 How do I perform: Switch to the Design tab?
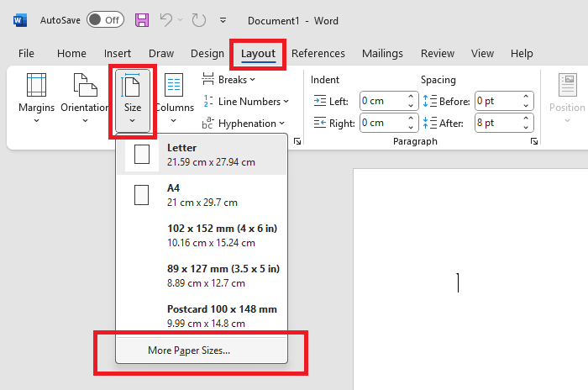[x=207, y=53]
